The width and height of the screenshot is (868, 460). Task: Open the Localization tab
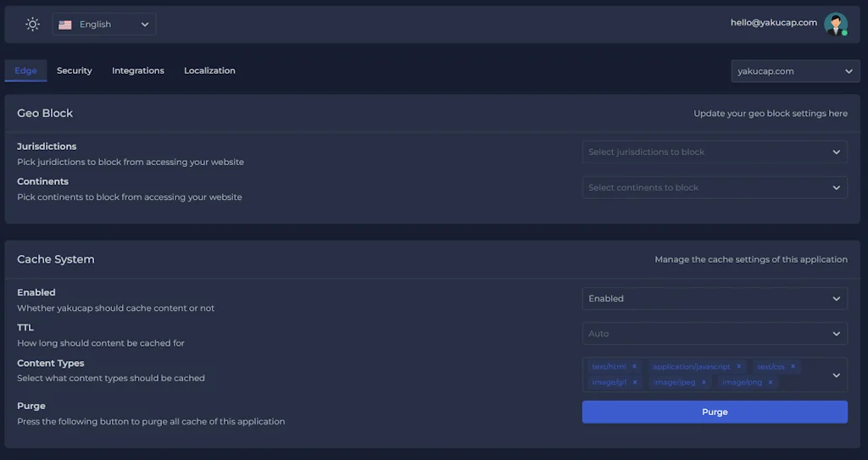(x=209, y=70)
